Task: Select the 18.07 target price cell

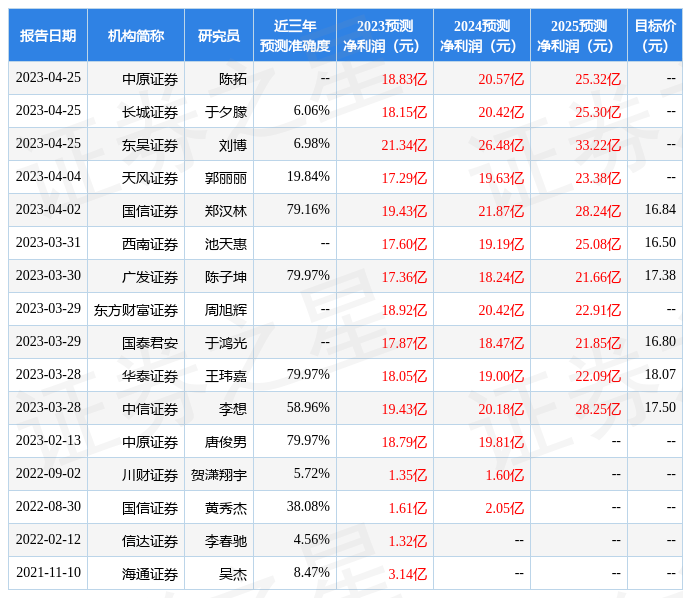Action: (x=660, y=374)
